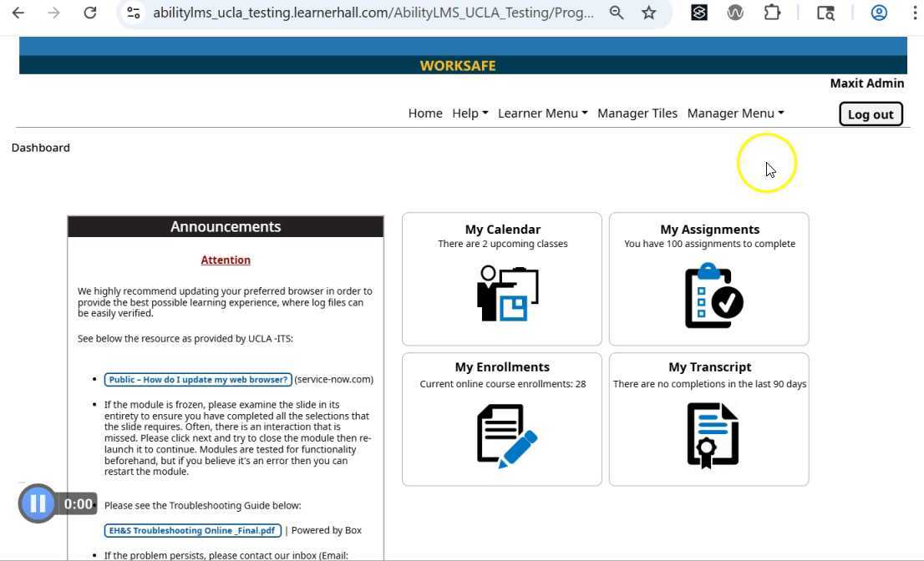This screenshot has width=924, height=561.
Task: Open the EH&S Troubleshooting Online _Final.pdf link
Action: (193, 530)
